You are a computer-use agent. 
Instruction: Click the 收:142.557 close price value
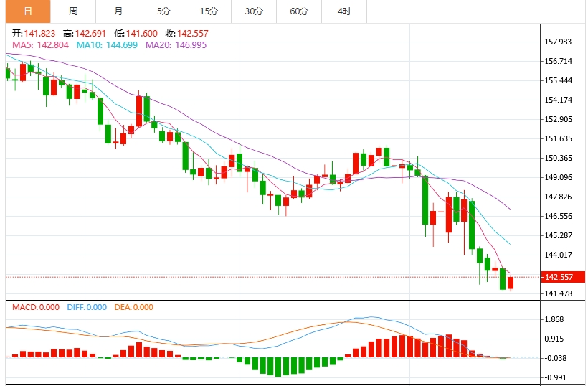click(186, 34)
